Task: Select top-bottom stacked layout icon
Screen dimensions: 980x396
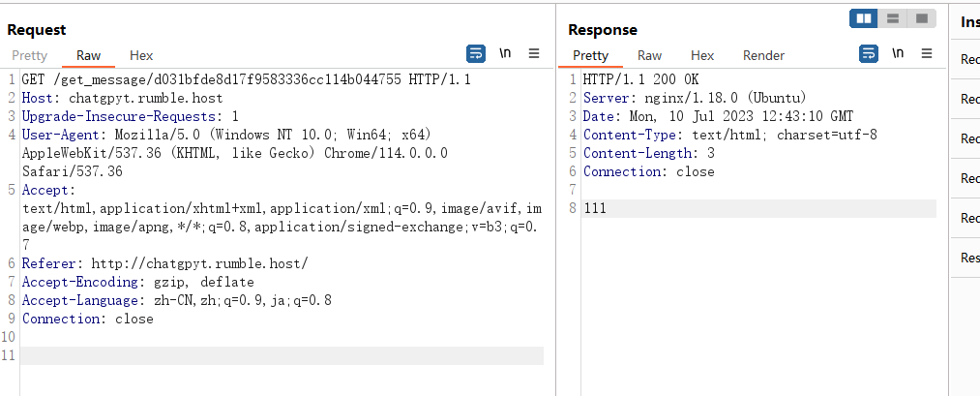Action: 893,18
